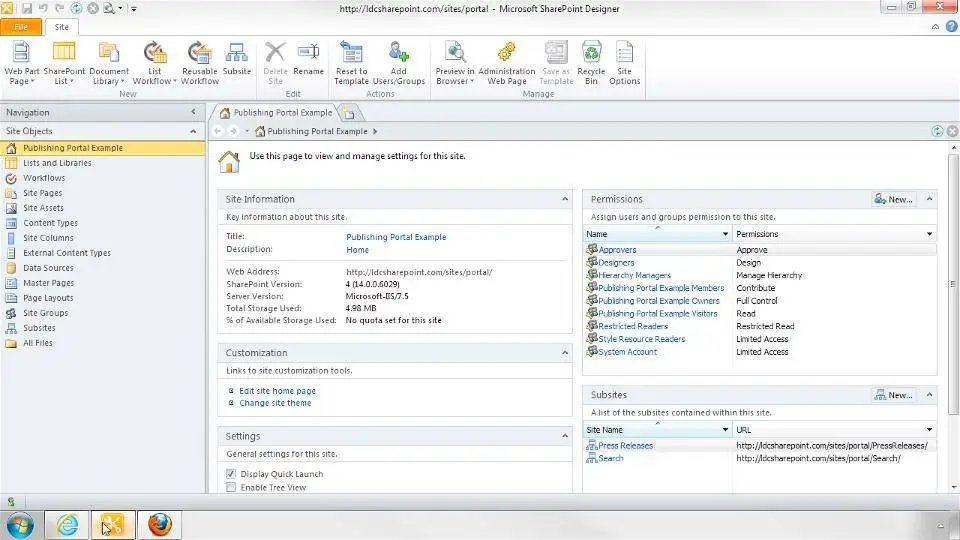
Task: Click New button in Permissions panel
Action: pos(893,199)
